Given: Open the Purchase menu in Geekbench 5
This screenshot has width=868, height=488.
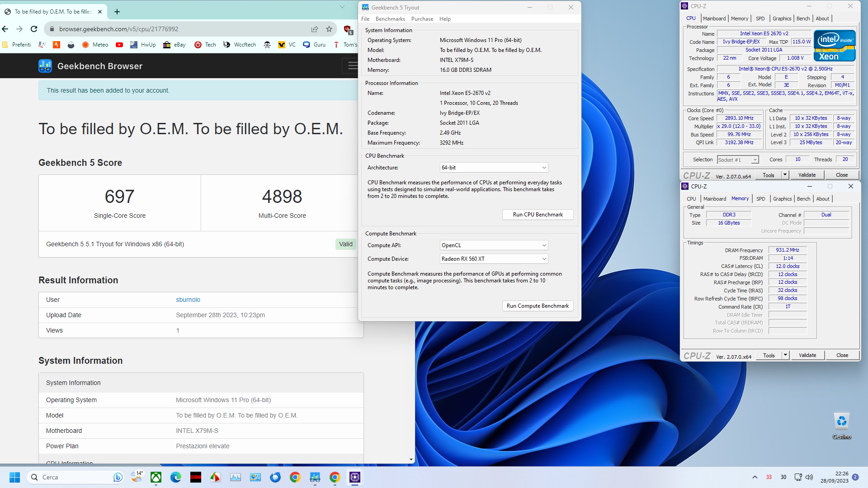Looking at the screenshot, I should click(422, 19).
